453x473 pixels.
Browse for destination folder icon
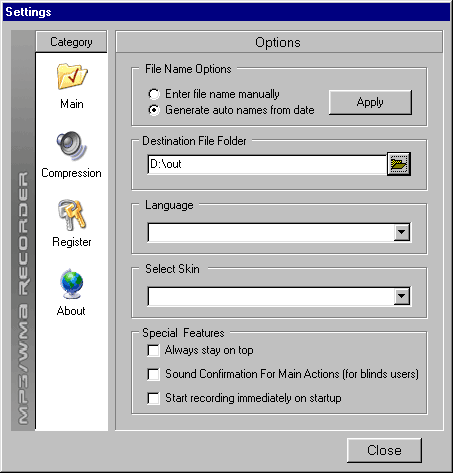399,164
